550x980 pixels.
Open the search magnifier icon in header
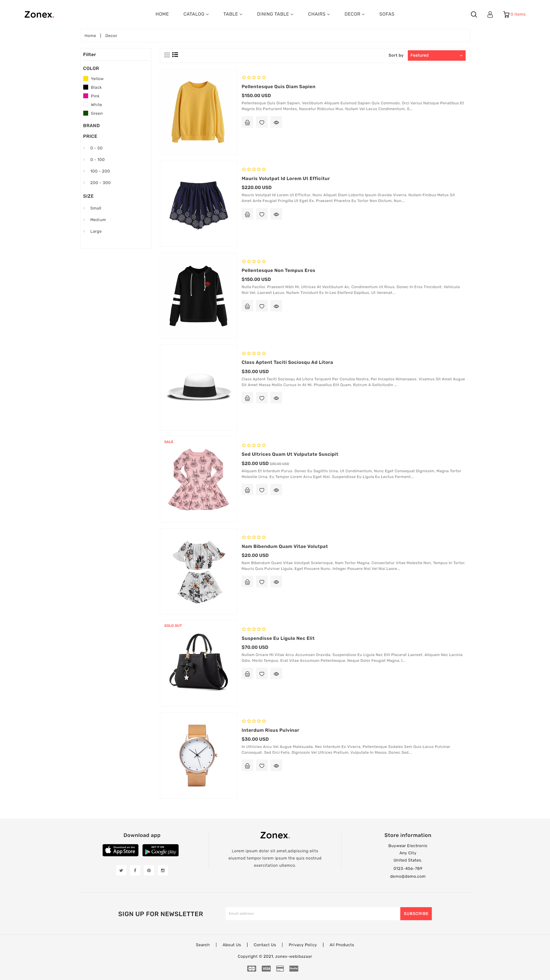[473, 14]
